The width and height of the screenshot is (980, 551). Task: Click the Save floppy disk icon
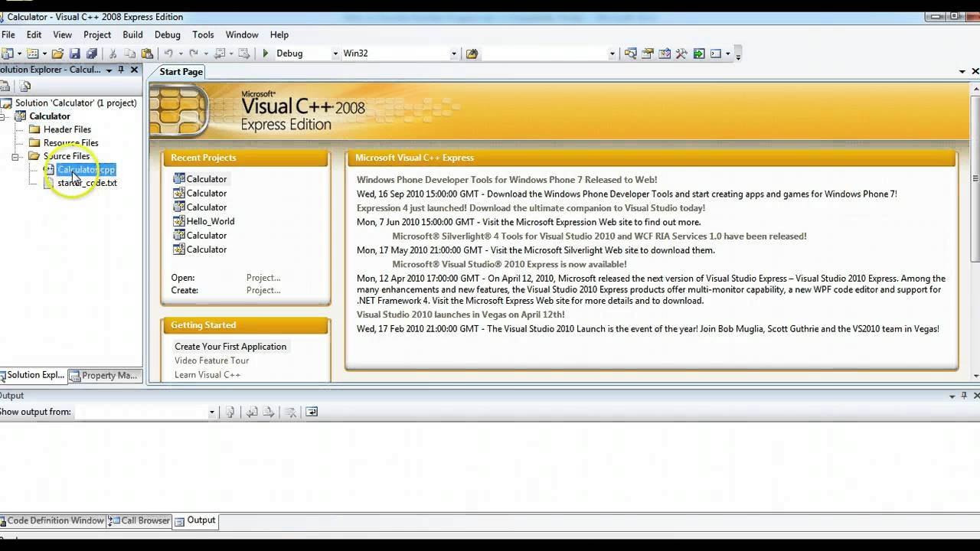point(74,54)
